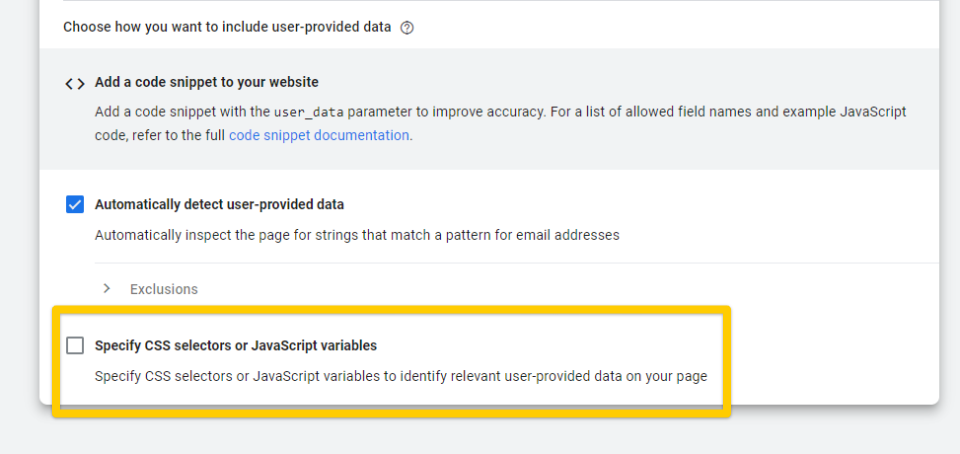This screenshot has width=960, height=454.
Task: Click divider line above Exclusions row
Action: tap(516, 263)
